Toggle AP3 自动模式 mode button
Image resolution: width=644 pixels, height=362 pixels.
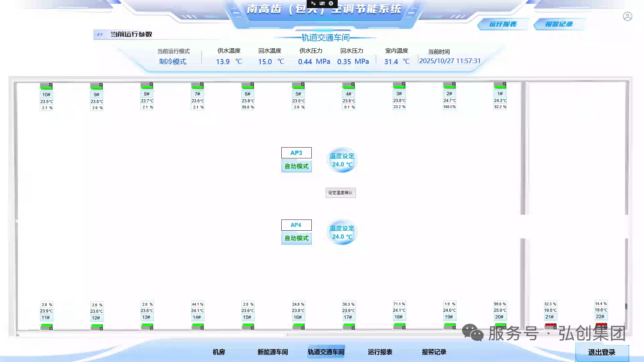(x=296, y=166)
